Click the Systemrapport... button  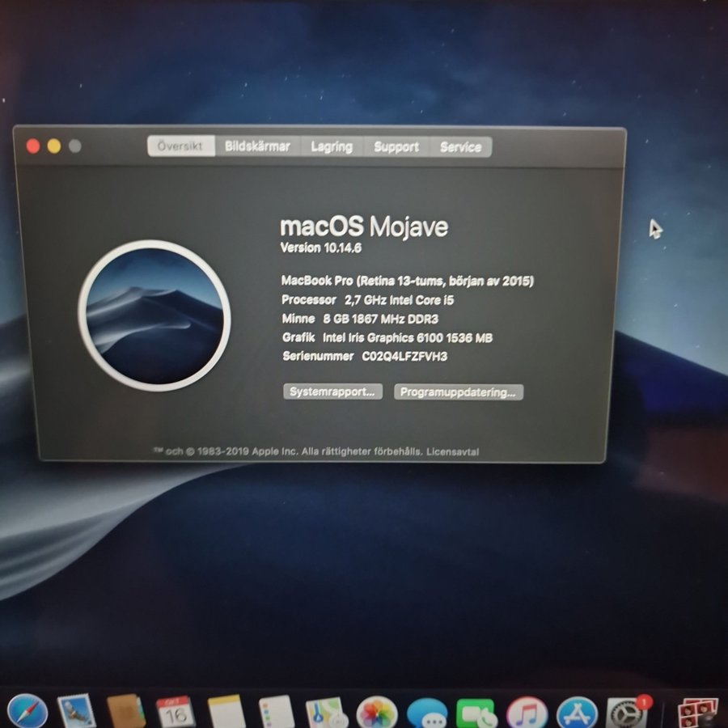pyautogui.click(x=332, y=392)
